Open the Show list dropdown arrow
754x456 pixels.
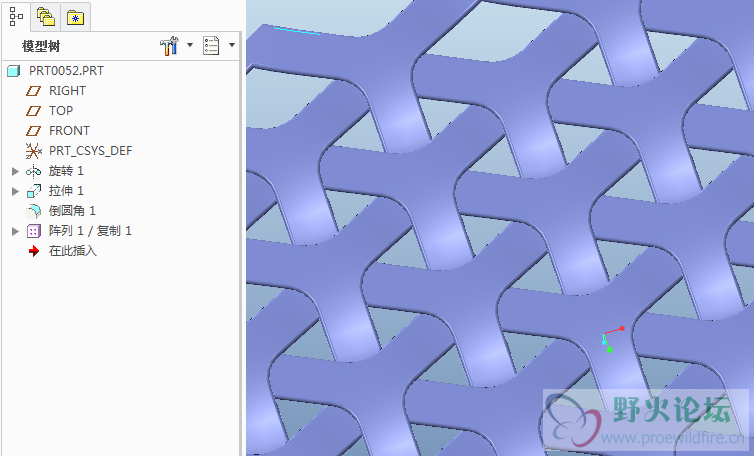tap(232, 45)
